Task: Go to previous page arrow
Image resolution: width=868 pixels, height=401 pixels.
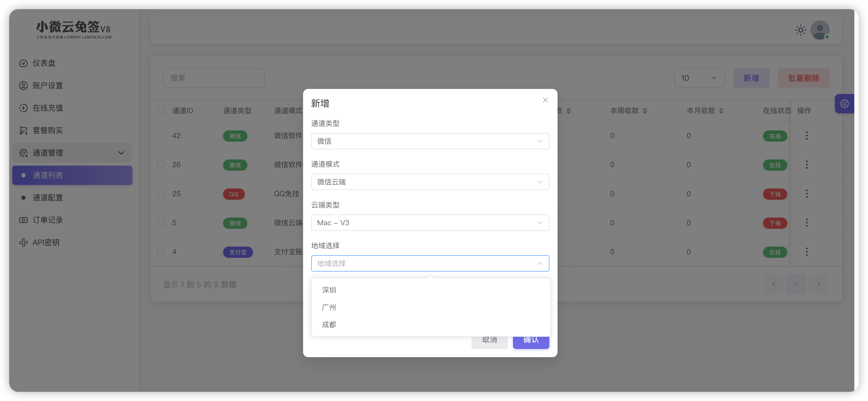Action: pos(774,284)
